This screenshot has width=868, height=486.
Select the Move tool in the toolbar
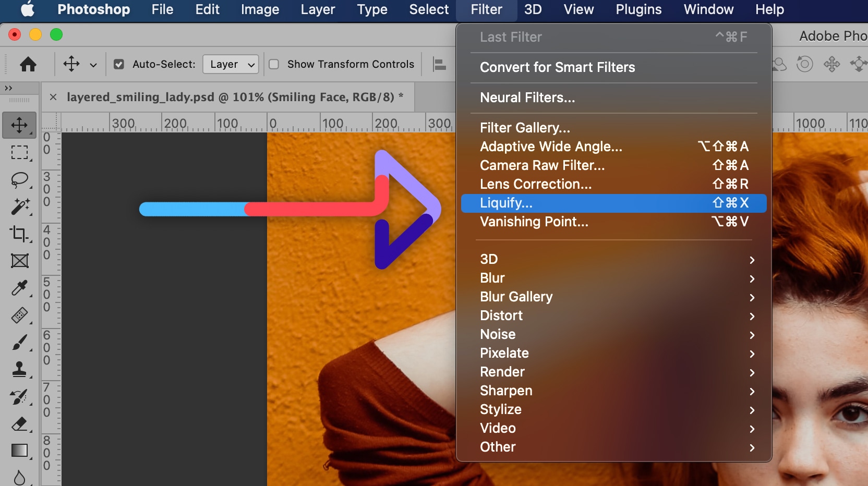point(19,125)
